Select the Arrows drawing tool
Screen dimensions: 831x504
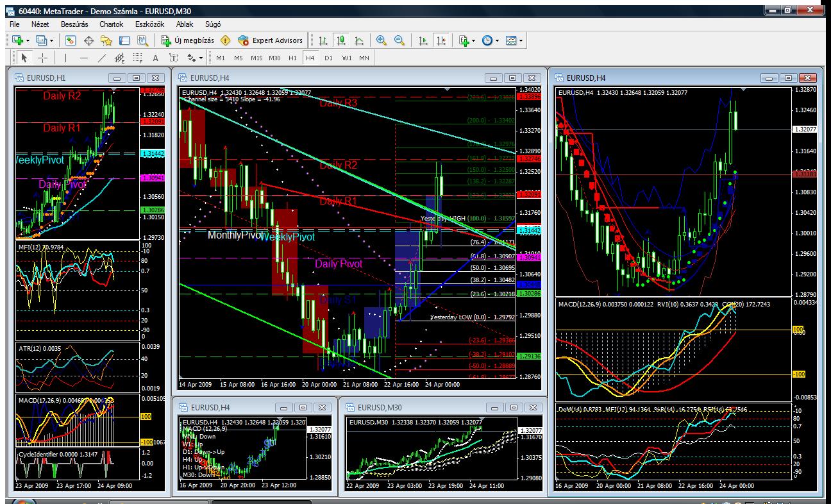(x=191, y=58)
